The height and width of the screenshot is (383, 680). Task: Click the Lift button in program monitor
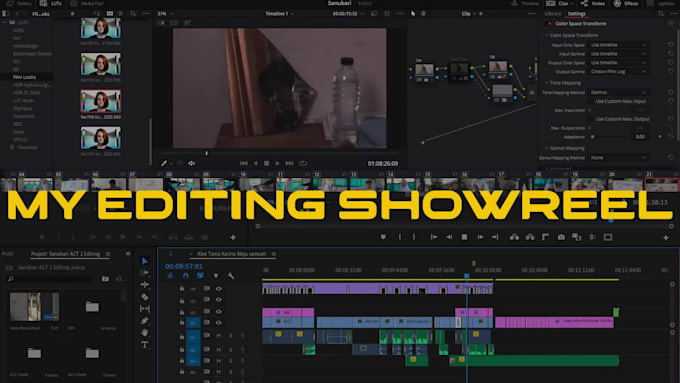[x=514, y=237]
